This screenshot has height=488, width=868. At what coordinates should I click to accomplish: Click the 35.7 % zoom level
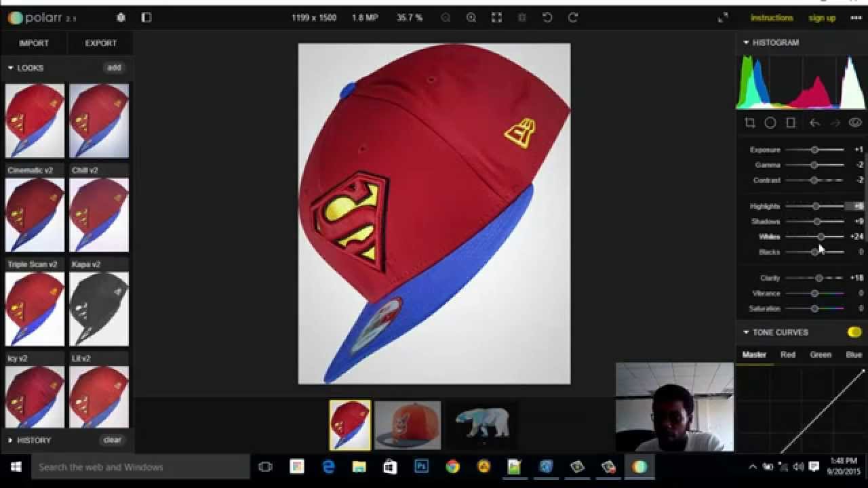410,18
